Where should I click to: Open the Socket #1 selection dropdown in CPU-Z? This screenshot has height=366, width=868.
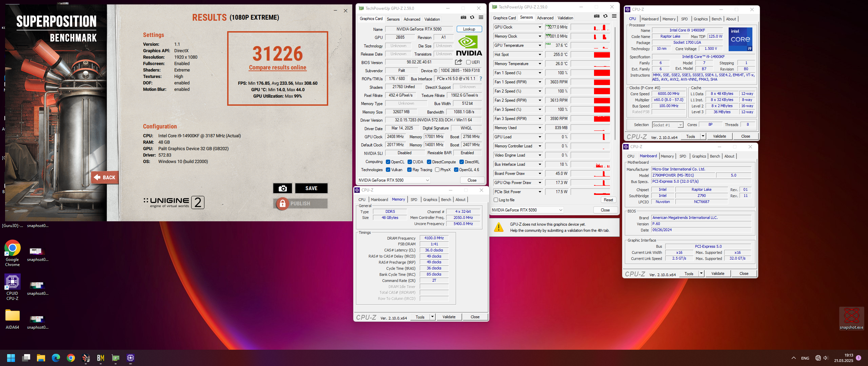pyautogui.click(x=668, y=125)
